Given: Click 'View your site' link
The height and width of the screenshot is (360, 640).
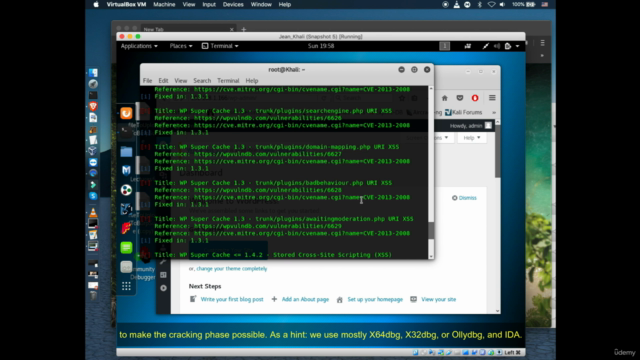Looking at the screenshot, I should coord(438,299).
